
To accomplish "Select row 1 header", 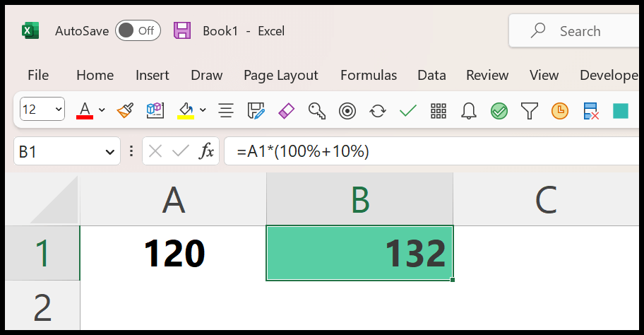I will [42, 253].
